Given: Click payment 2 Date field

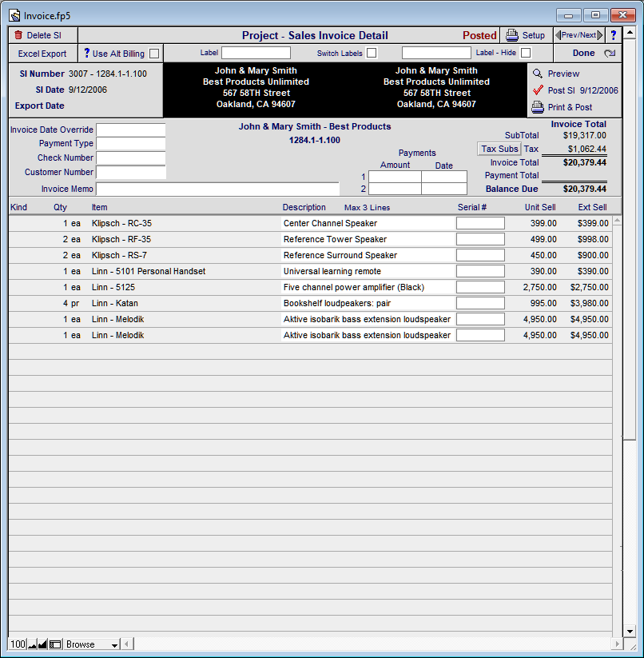Looking at the screenshot, I should tap(444, 189).
